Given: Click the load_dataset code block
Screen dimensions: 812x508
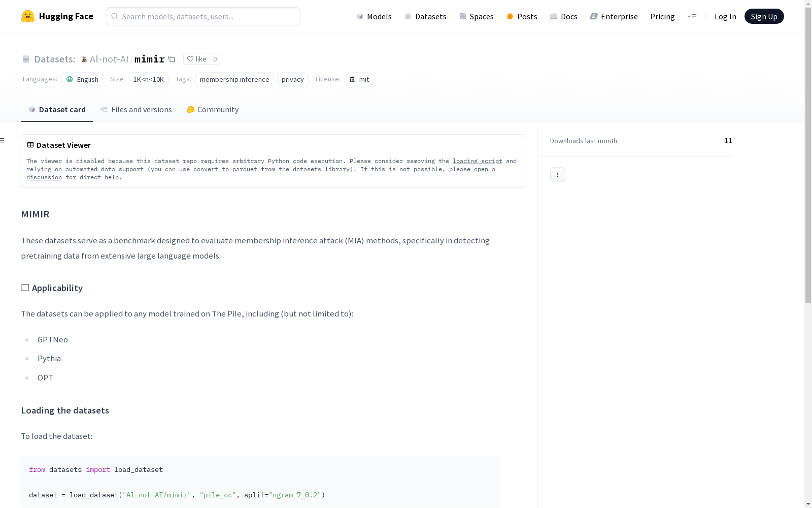Looking at the screenshot, I should 261,482.
